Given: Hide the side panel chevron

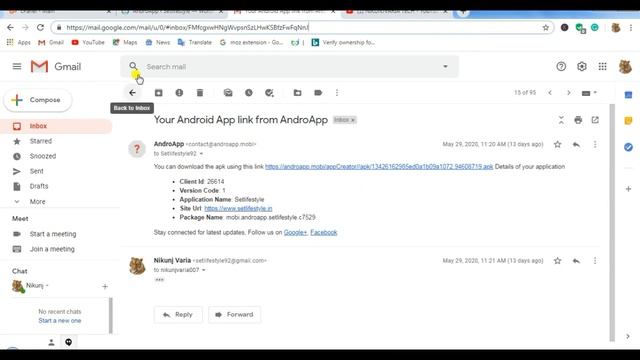Looking at the screenshot, I should coord(628,337).
